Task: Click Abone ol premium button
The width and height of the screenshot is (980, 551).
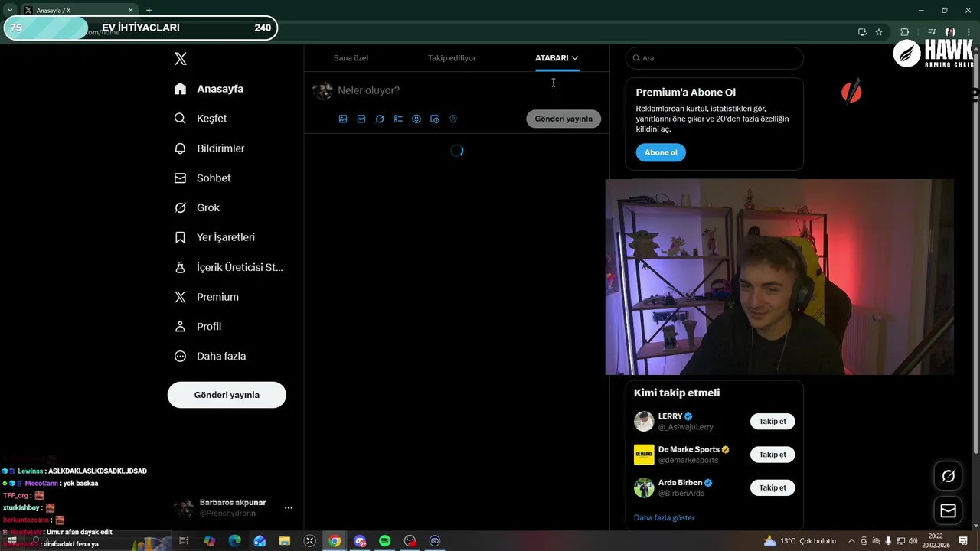Action: click(x=661, y=152)
